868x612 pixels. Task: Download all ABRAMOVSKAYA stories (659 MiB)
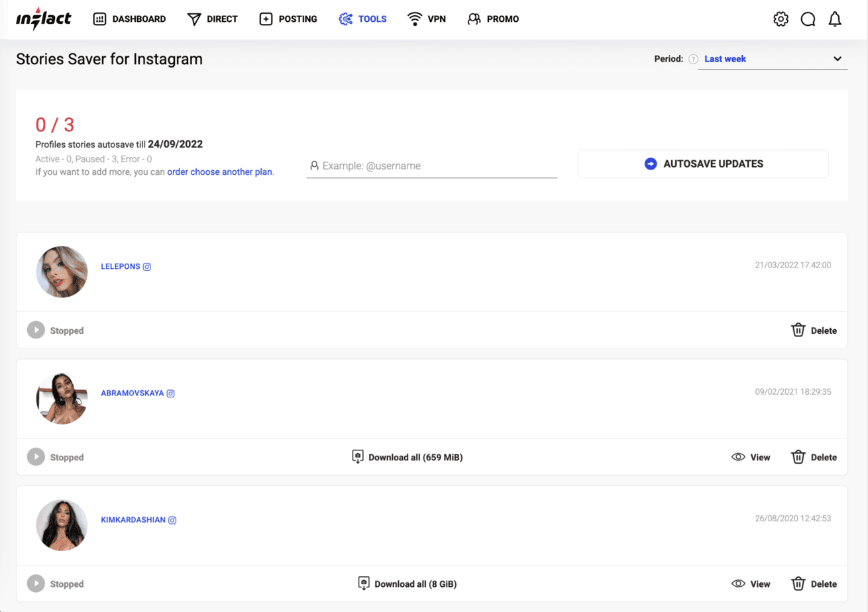[407, 457]
